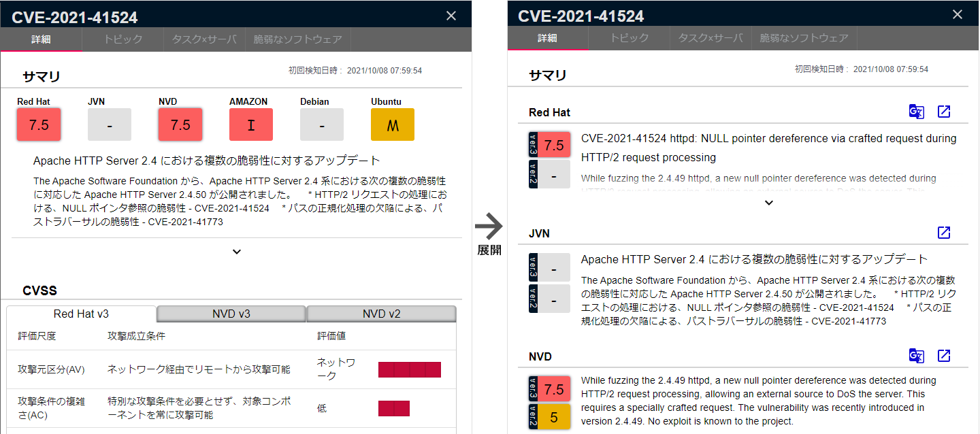Viewport: 980px width, 434px height.
Task: Open the タスク×サーバ tab in the left panel
Action: click(205, 39)
